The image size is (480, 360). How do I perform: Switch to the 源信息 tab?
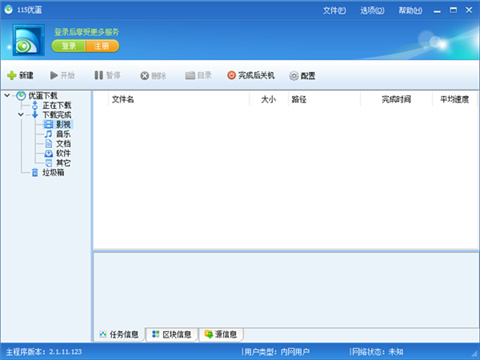221,334
